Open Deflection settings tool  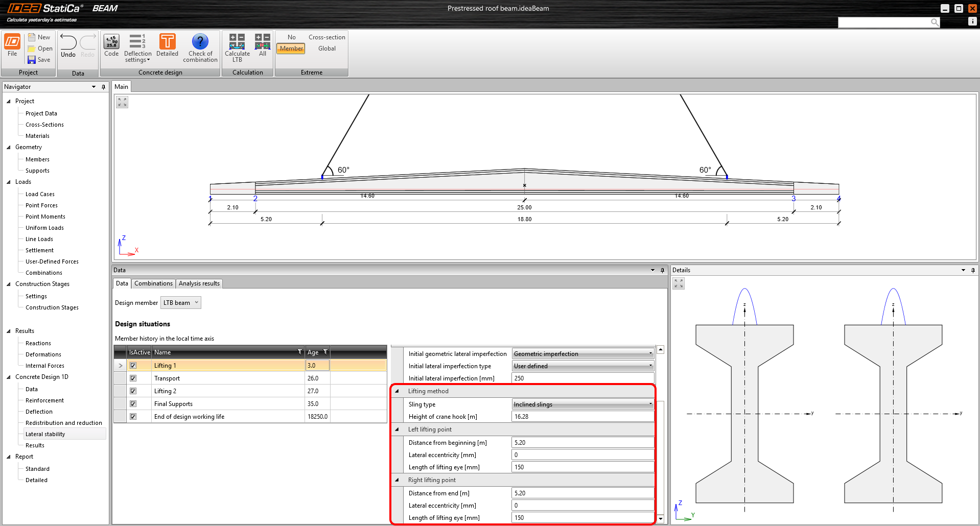pos(137,46)
